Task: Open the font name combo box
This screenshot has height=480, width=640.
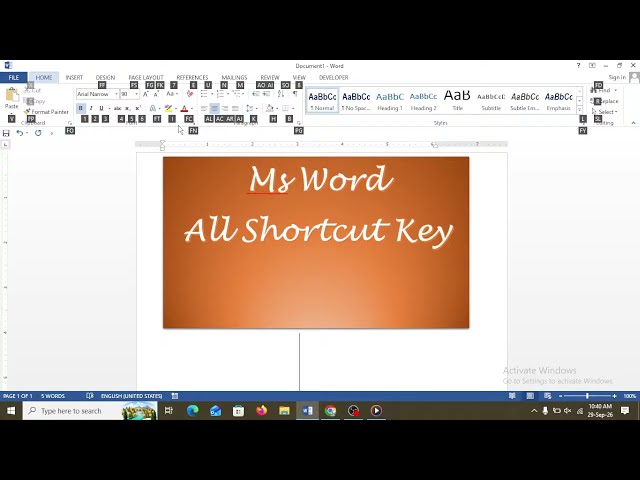Action: (98, 94)
